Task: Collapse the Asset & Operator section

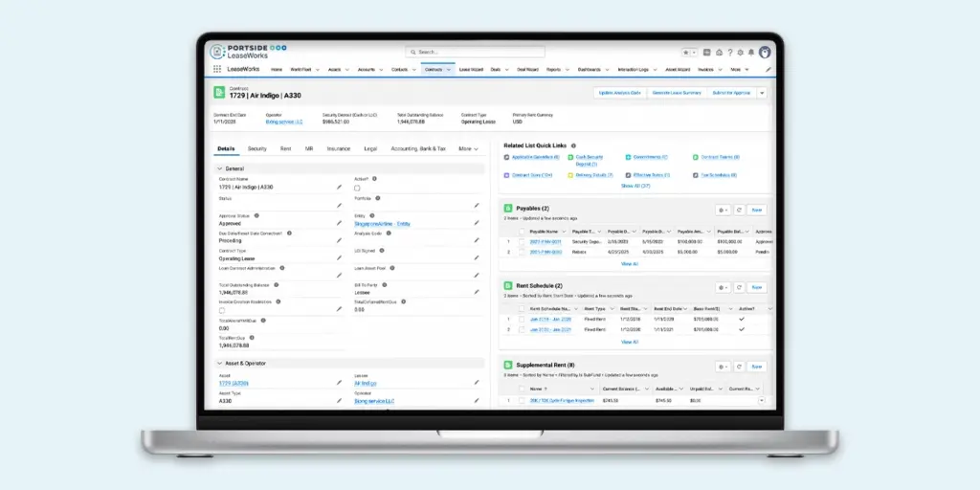Action: (x=219, y=363)
